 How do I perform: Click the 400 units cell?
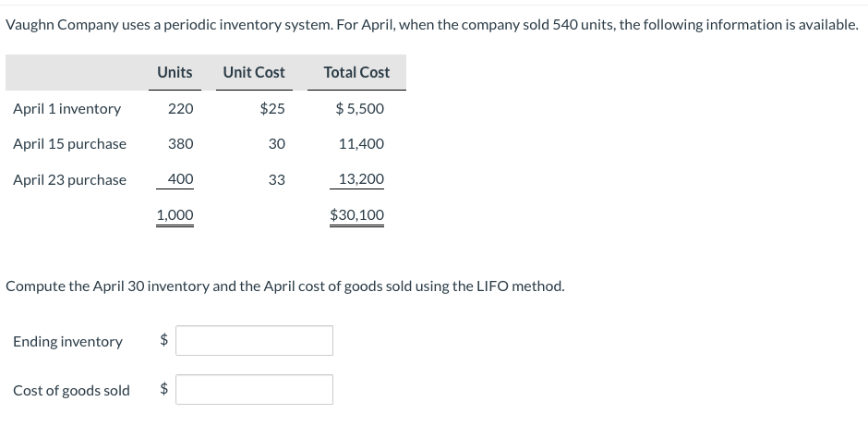pyautogui.click(x=181, y=179)
